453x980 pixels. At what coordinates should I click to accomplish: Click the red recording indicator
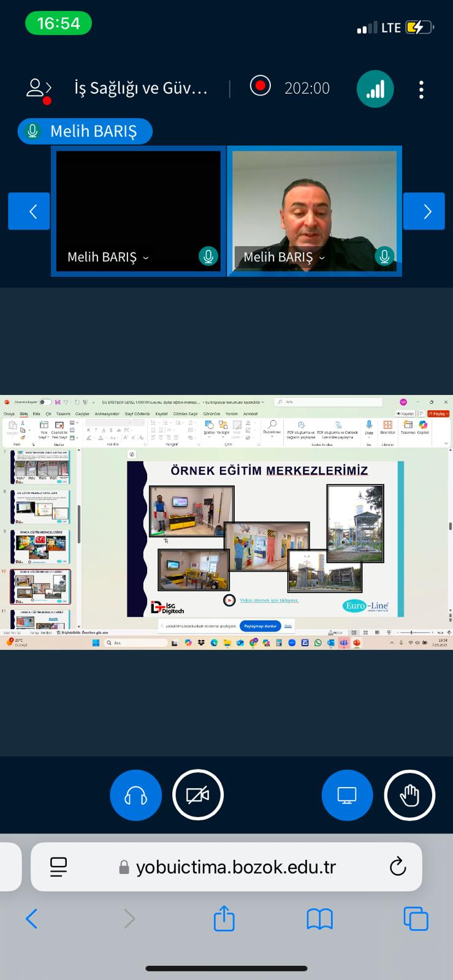tap(261, 86)
